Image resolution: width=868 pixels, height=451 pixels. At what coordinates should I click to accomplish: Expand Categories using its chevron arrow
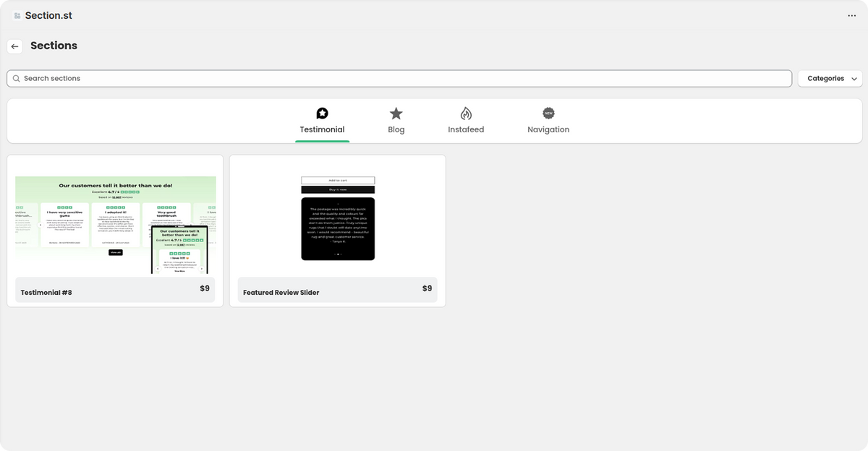tap(854, 79)
